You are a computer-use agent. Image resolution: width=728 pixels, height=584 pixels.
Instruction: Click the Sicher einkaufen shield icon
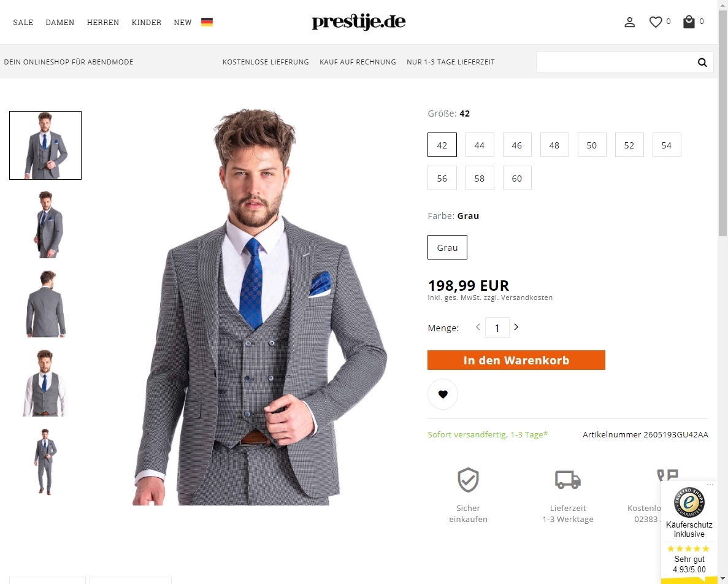pyautogui.click(x=468, y=480)
